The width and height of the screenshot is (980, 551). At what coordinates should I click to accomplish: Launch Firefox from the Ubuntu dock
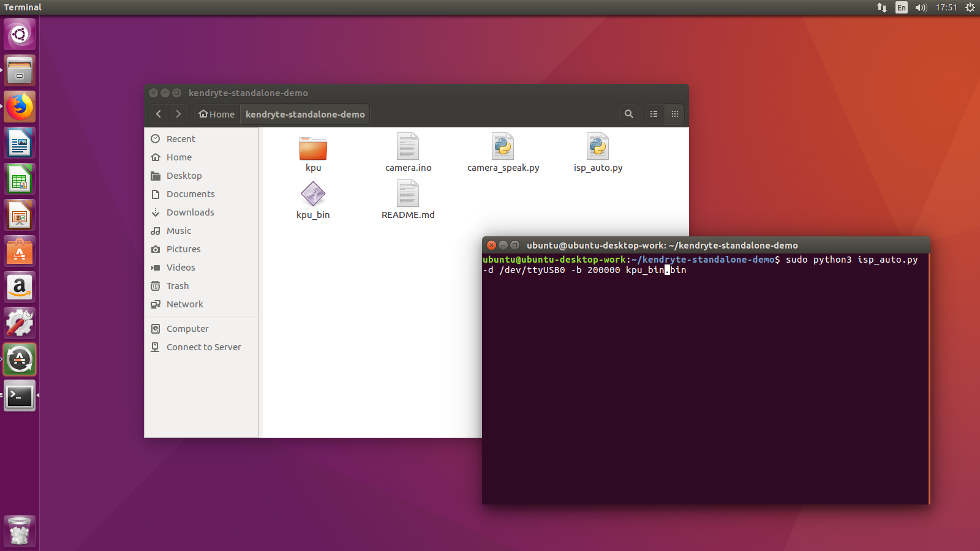coord(20,107)
